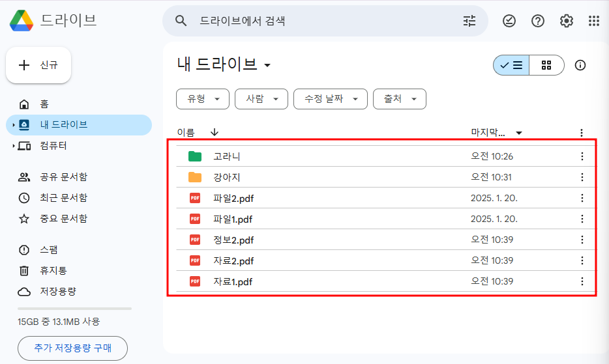Sort by the 이름 column header
The width and height of the screenshot is (609, 364).
186,133
